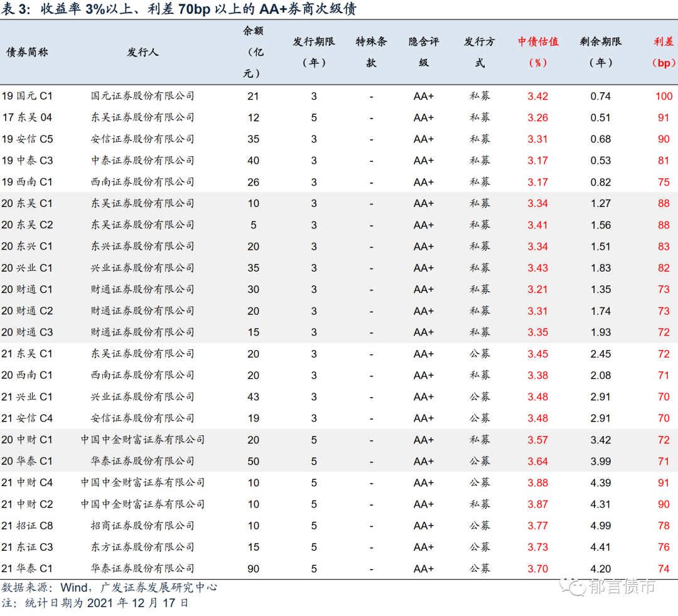Click issuer '国元证券股份有限公司'
The height and width of the screenshot is (616, 678).
coord(143,96)
